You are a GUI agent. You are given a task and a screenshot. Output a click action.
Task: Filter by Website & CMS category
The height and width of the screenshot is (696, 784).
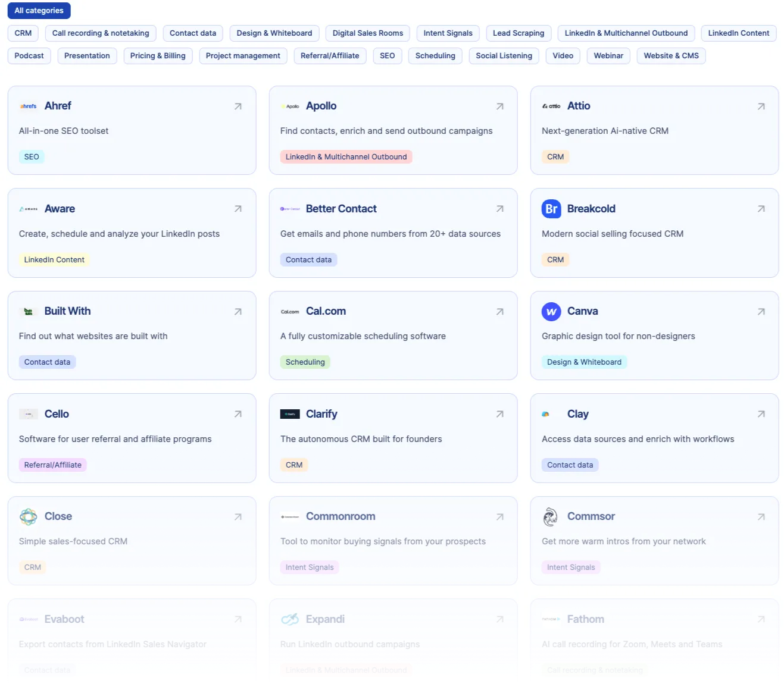pos(671,56)
